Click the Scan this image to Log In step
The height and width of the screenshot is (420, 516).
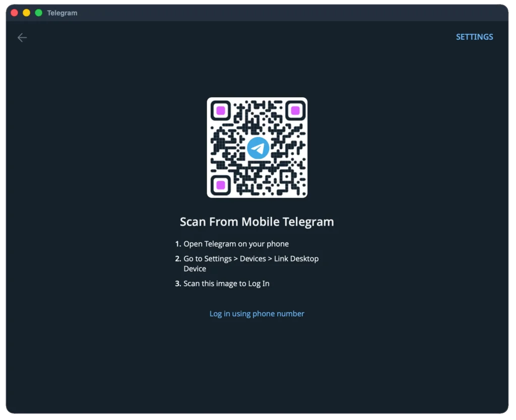click(226, 284)
